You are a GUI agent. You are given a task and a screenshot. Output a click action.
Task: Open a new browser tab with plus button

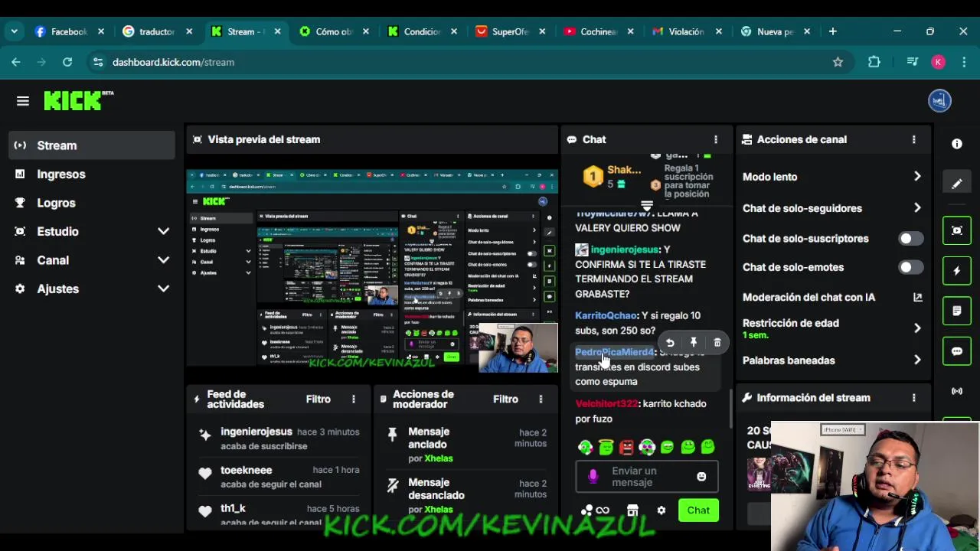(832, 31)
